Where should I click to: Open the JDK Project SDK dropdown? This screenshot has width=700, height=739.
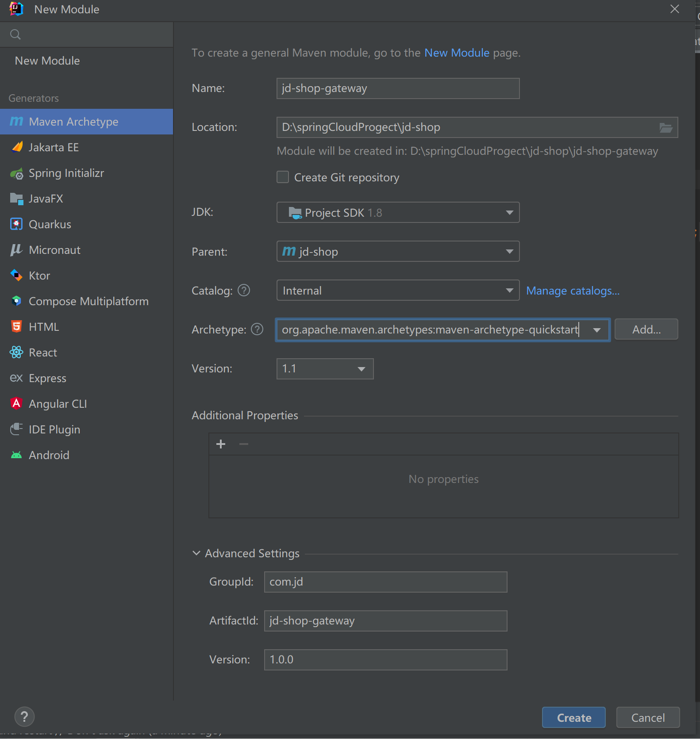click(398, 212)
